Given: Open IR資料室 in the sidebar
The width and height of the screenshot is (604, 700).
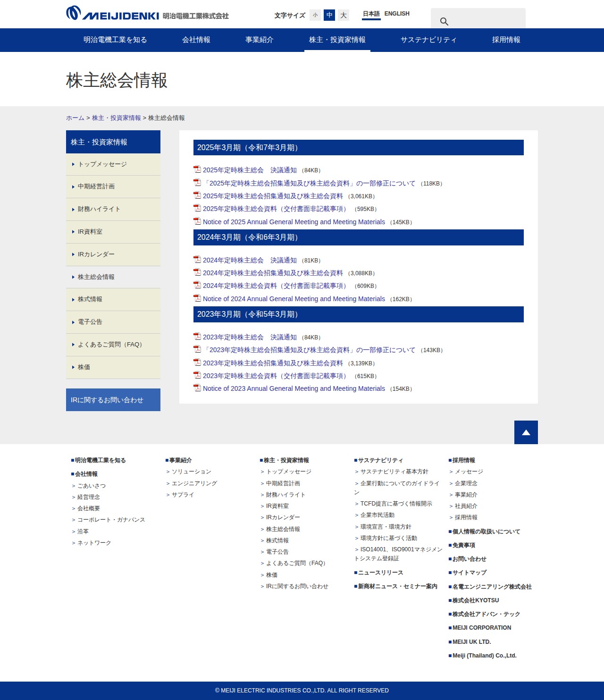Looking at the screenshot, I should (113, 232).
